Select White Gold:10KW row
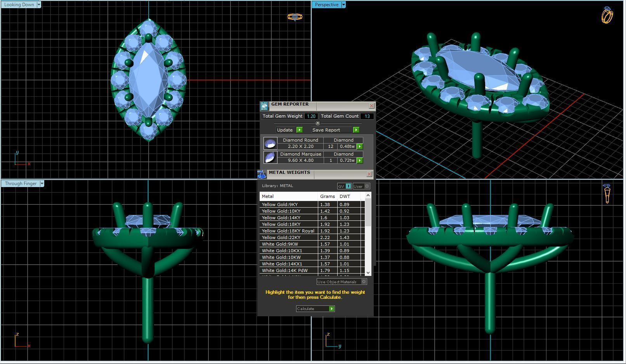 pyautogui.click(x=312, y=257)
